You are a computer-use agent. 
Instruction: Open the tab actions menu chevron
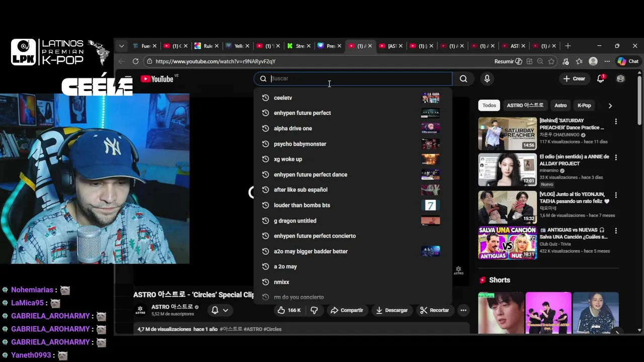(x=121, y=46)
